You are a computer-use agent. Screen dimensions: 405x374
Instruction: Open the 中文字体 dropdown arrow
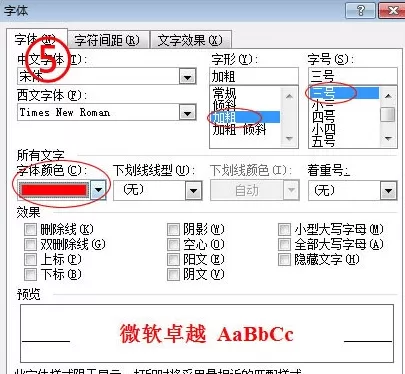(187, 77)
